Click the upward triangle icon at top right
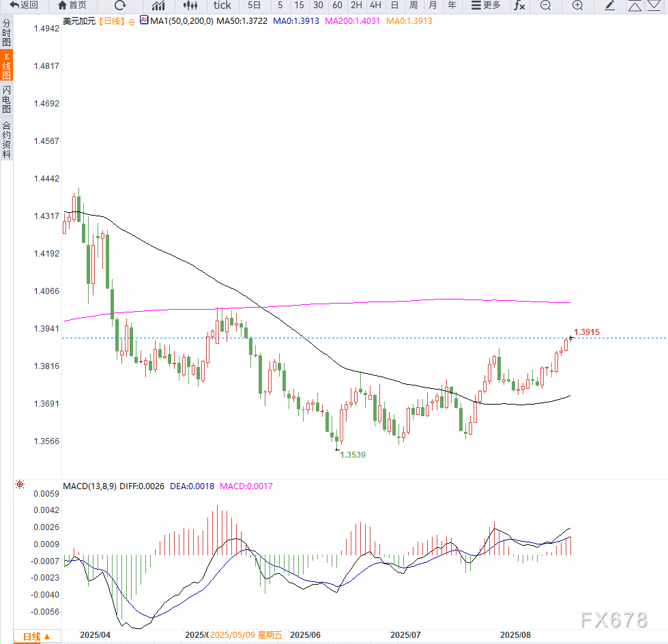The image size is (668, 644). [635, 6]
